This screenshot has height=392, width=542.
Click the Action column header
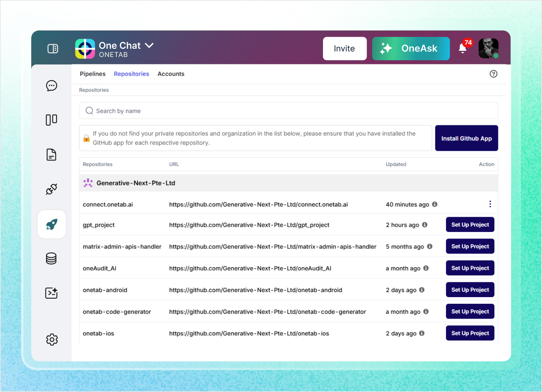487,164
